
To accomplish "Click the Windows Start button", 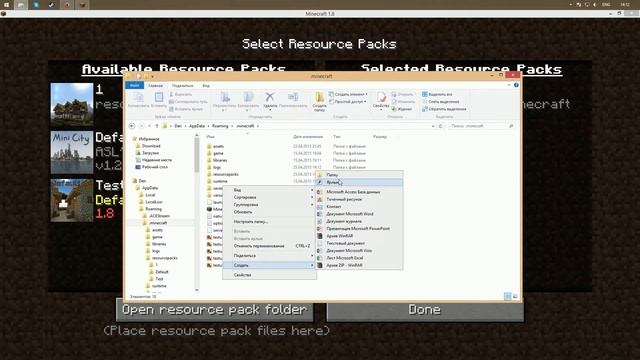I will 6,4.
